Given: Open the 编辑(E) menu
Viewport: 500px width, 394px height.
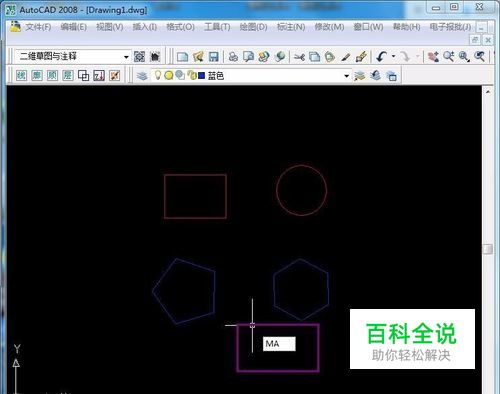Looking at the screenshot, I should click(x=74, y=27).
